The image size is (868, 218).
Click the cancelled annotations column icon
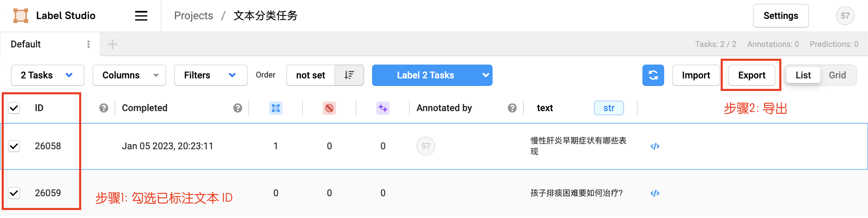[x=329, y=108]
